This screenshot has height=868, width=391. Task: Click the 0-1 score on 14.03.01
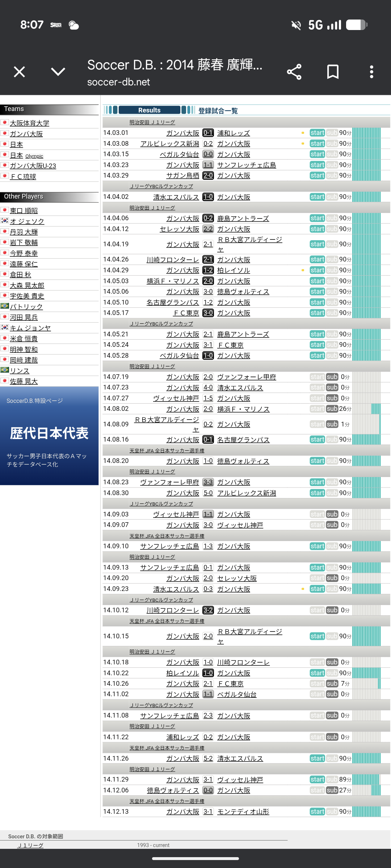click(208, 133)
